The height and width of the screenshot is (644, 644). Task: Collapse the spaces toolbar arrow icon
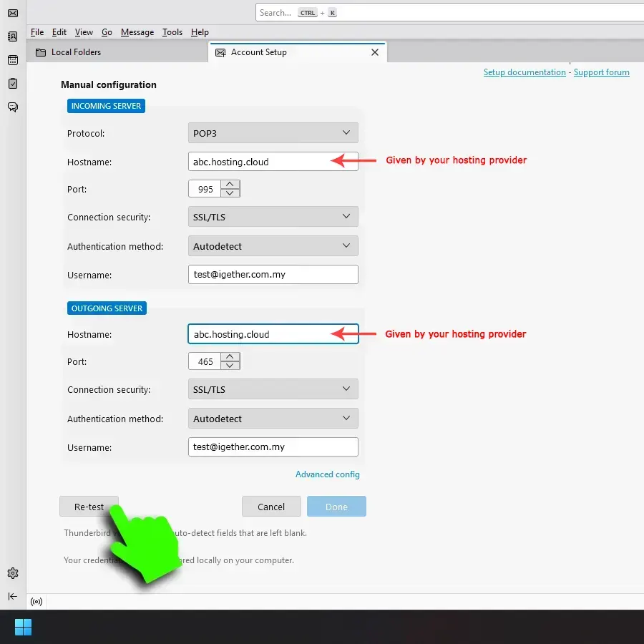coord(13,596)
